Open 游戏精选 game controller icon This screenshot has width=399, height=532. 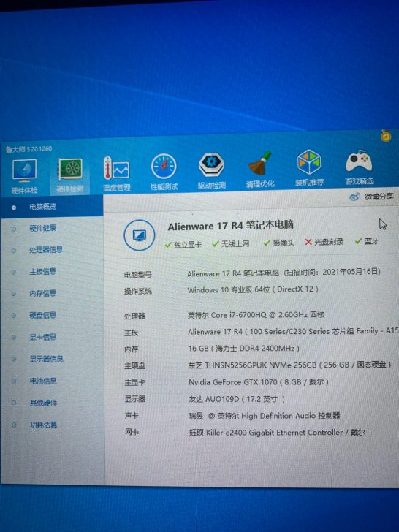coord(360,167)
